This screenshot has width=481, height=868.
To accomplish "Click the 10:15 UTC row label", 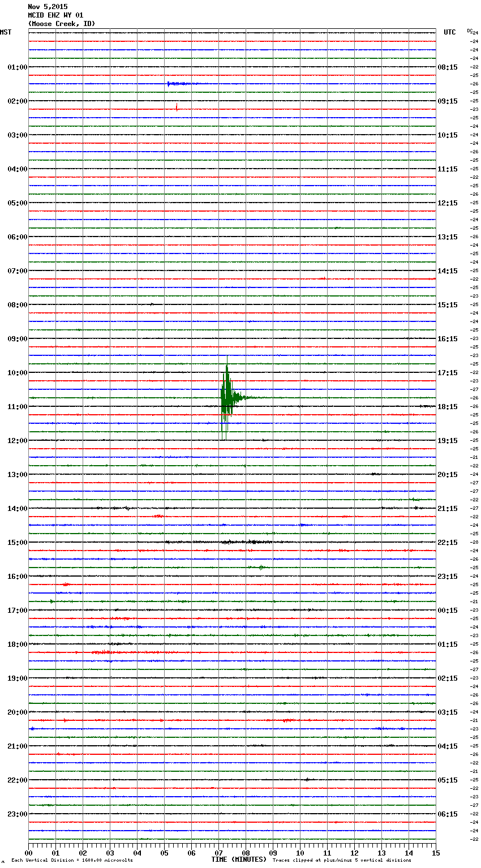I will tap(448, 135).
